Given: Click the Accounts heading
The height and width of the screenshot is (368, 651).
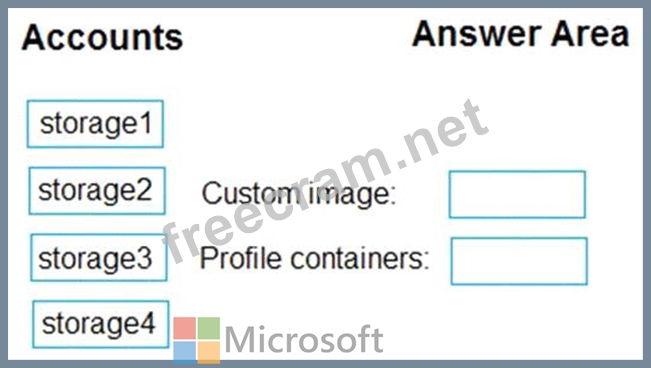Looking at the screenshot, I should coord(102,38).
